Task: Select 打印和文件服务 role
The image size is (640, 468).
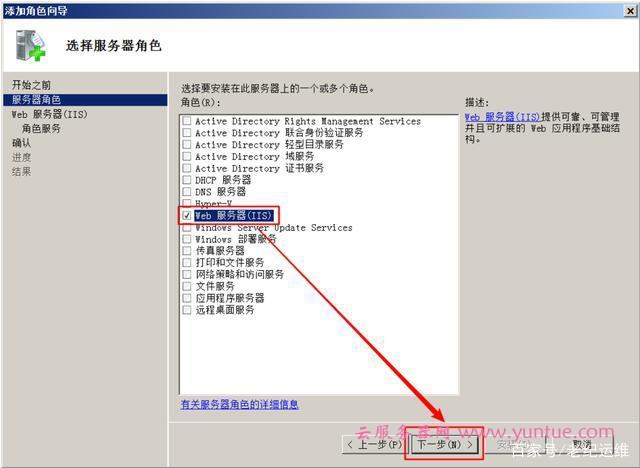Action: [187, 263]
